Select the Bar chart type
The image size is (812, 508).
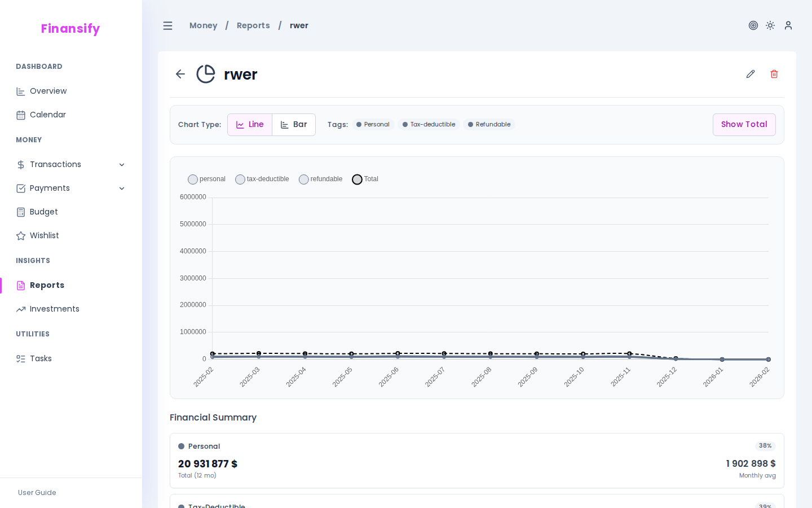click(294, 125)
